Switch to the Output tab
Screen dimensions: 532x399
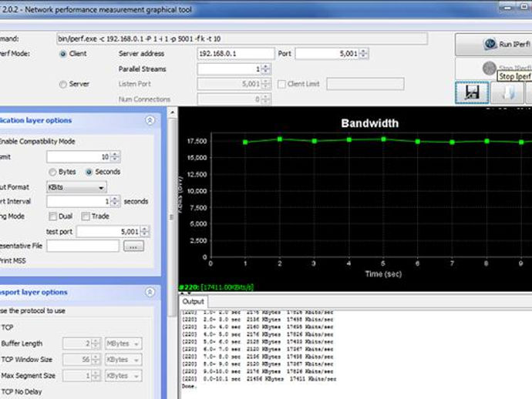click(193, 302)
